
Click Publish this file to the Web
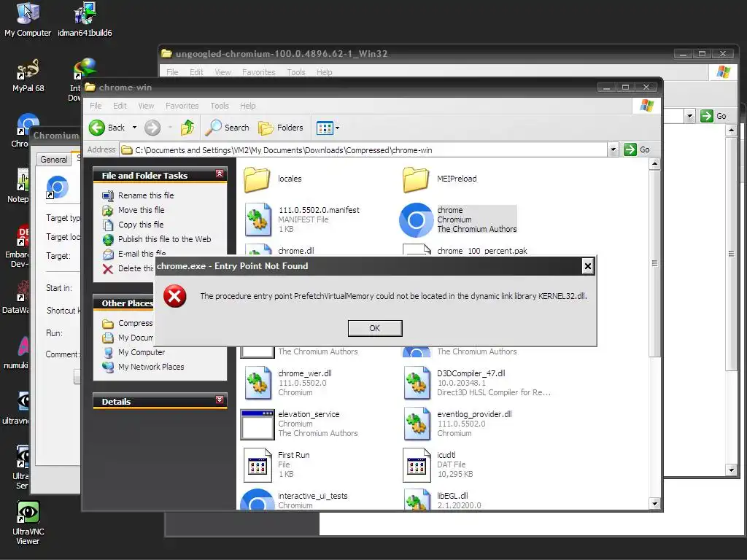coord(164,239)
